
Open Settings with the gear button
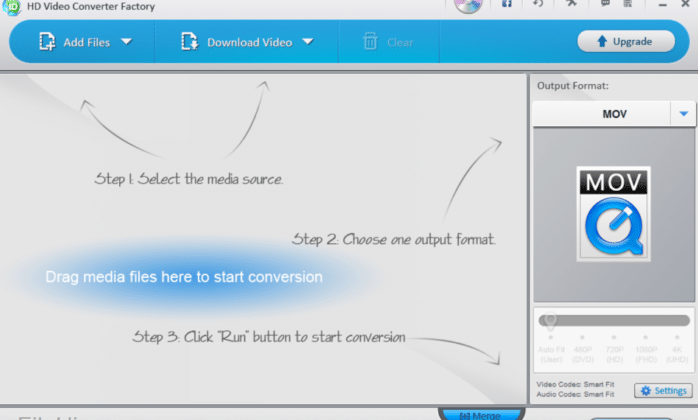point(663,391)
